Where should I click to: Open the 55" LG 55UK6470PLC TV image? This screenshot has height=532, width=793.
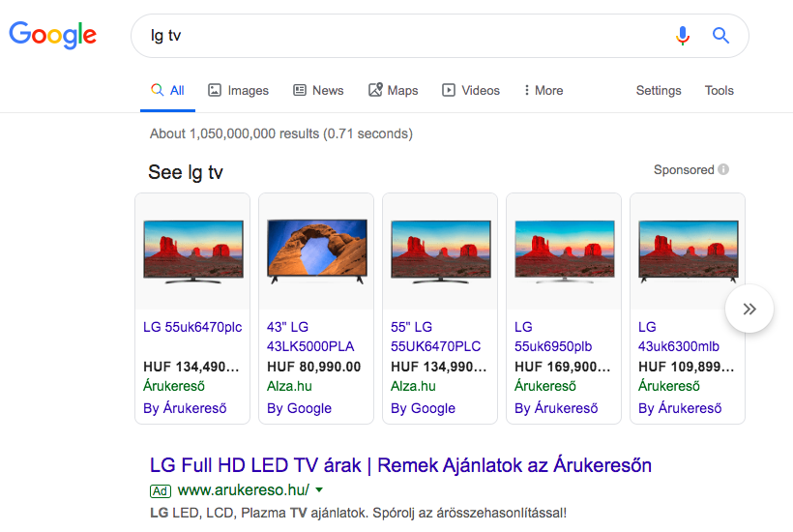pos(440,251)
